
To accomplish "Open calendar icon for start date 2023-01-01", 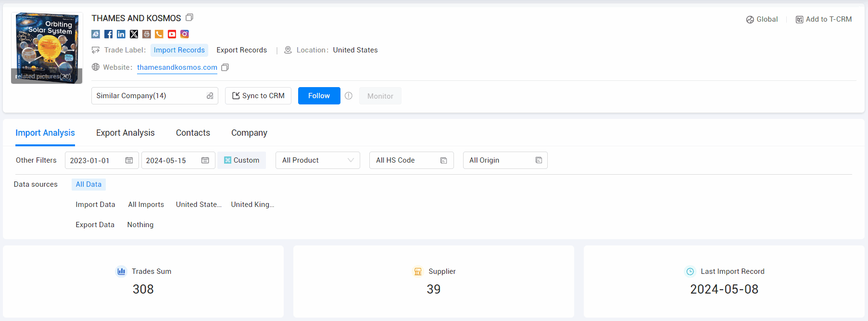I will [129, 160].
